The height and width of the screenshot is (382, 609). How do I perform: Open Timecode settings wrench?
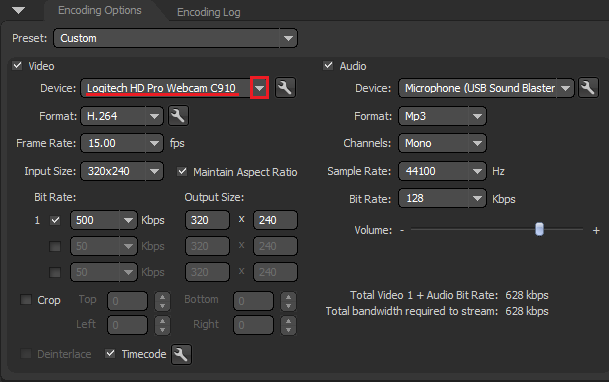181,354
